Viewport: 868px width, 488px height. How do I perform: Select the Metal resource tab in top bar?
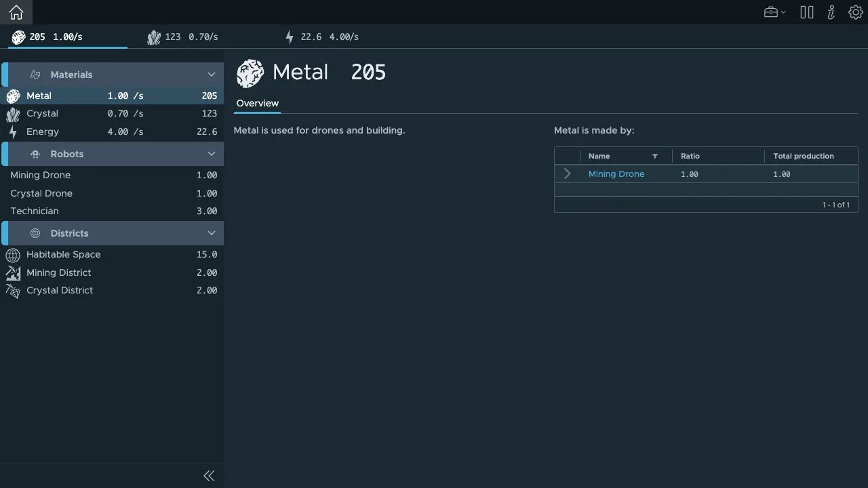(x=68, y=37)
